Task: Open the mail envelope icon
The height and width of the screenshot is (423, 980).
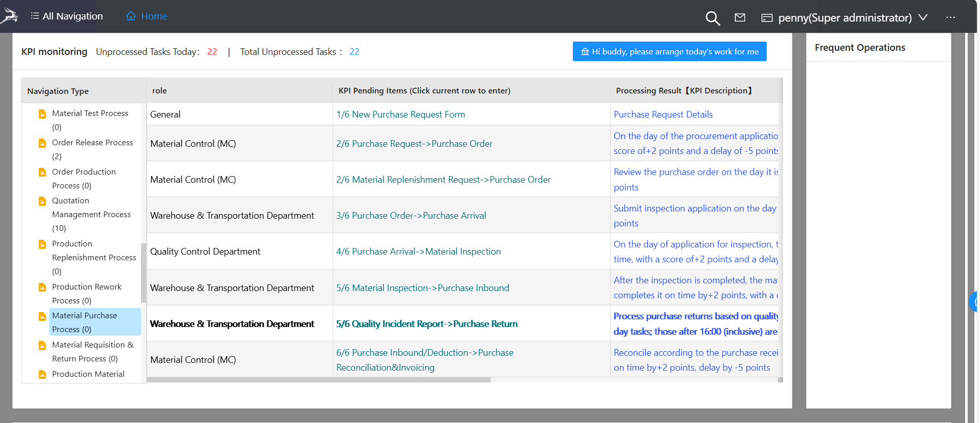Action: coord(739,18)
